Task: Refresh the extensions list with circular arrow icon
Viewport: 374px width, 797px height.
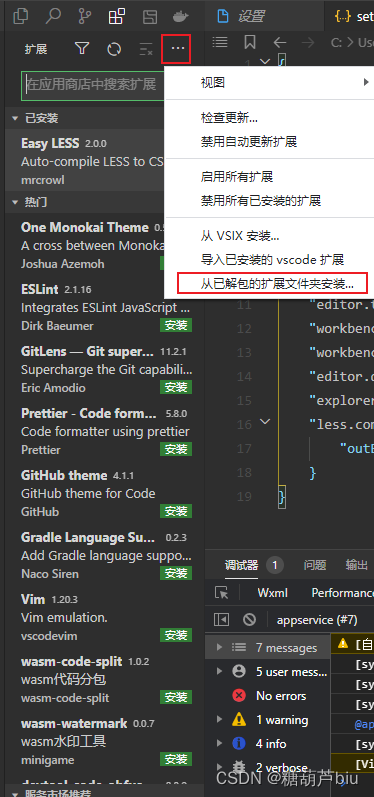Action: (x=114, y=49)
